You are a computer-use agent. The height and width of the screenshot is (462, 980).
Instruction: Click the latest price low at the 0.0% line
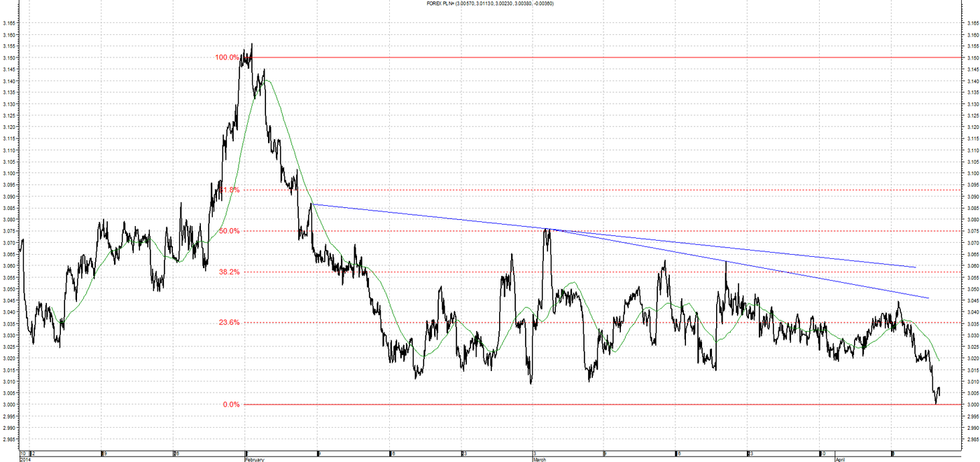[x=936, y=402]
